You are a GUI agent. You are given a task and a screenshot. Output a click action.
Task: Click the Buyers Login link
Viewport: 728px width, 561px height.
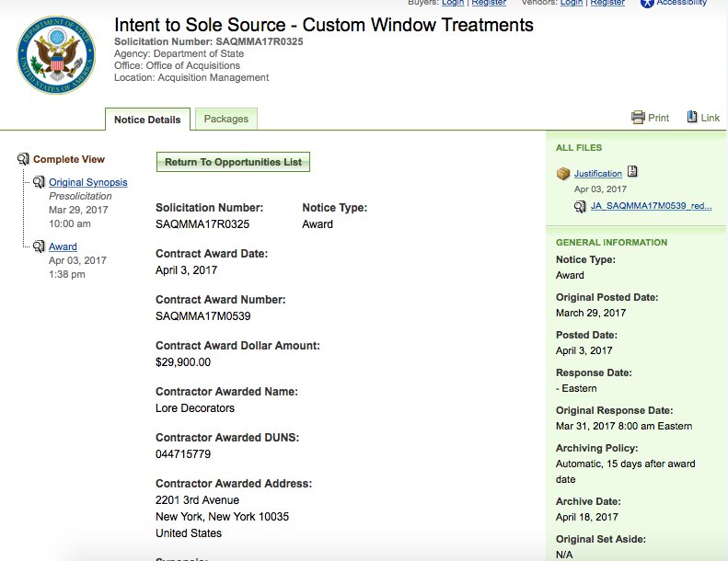pos(453,3)
